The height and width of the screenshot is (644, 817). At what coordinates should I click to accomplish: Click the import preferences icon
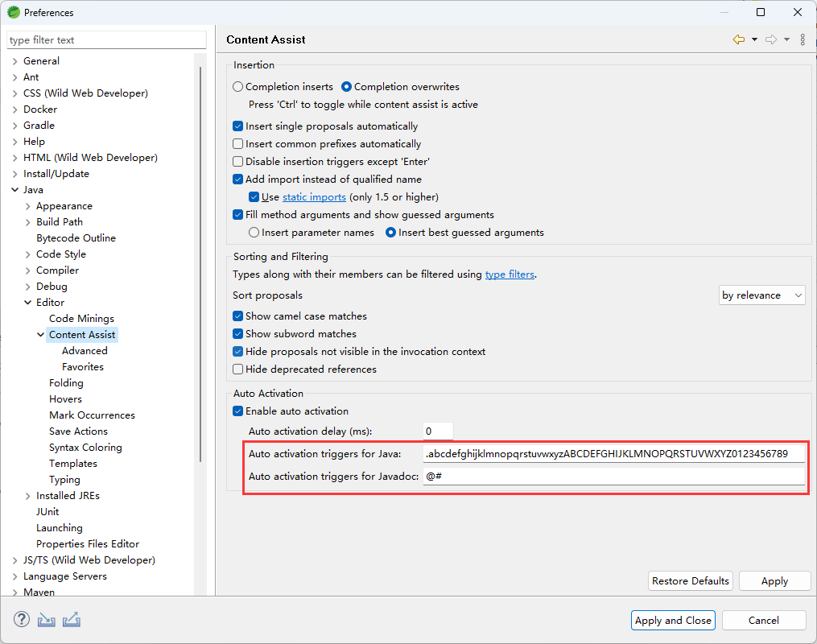coord(46,620)
